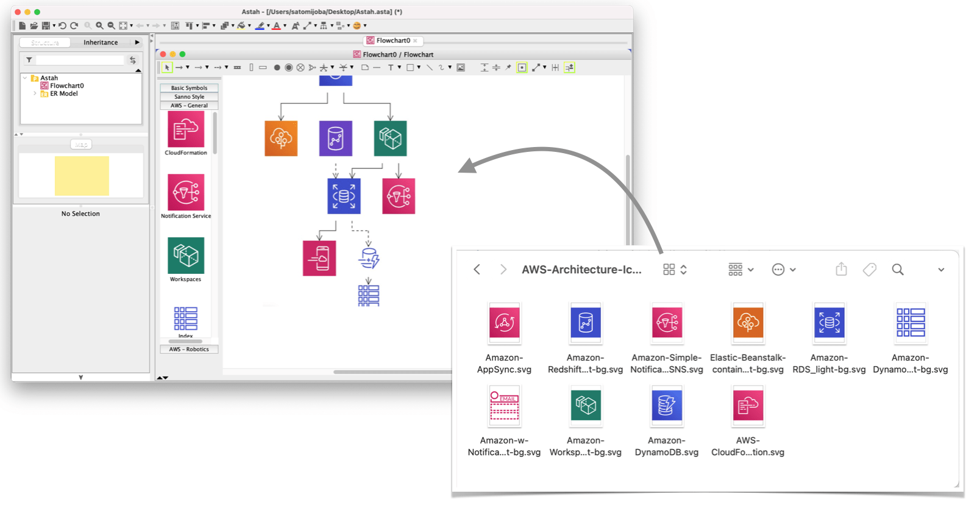Close the Flowchart0 tab with its x
This screenshot has width=980, height=510.
[415, 41]
